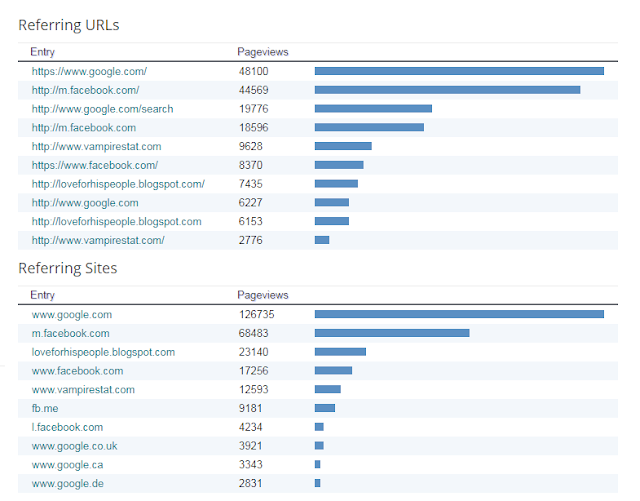Select the pageview value 6153
The width and height of the screenshot is (640, 501).
tap(251, 222)
